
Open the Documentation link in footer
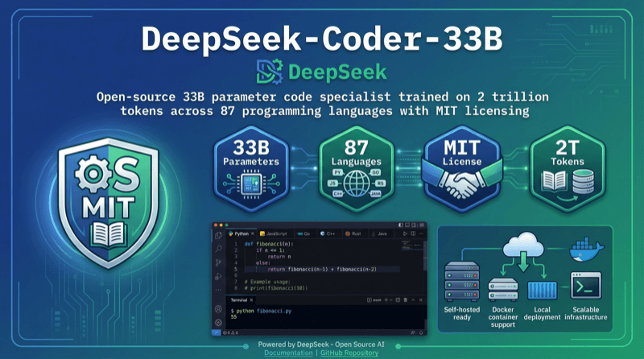click(288, 353)
